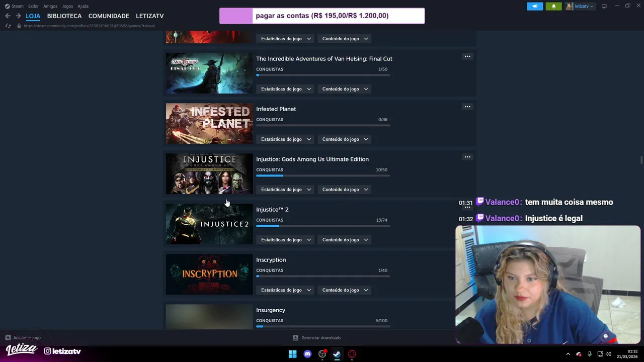This screenshot has height=362, width=644.
Task: Open OBS Studio from the taskbar
Action: click(x=323, y=354)
